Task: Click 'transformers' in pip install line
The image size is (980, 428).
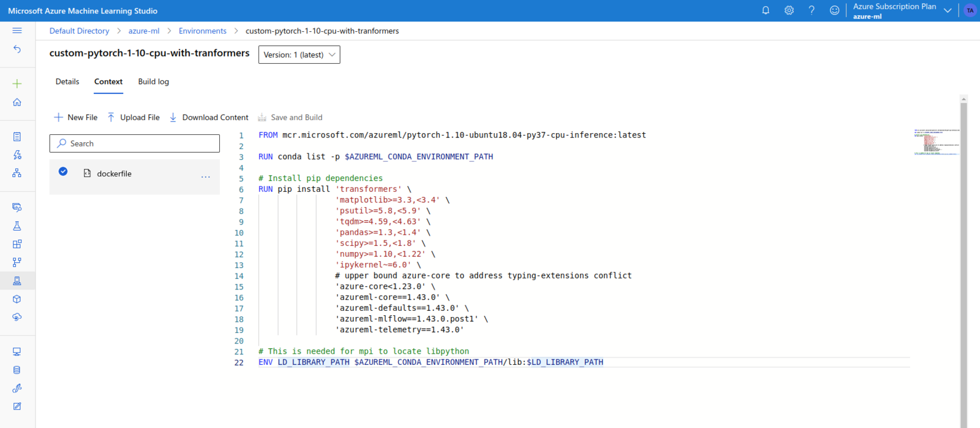Action: coord(368,189)
